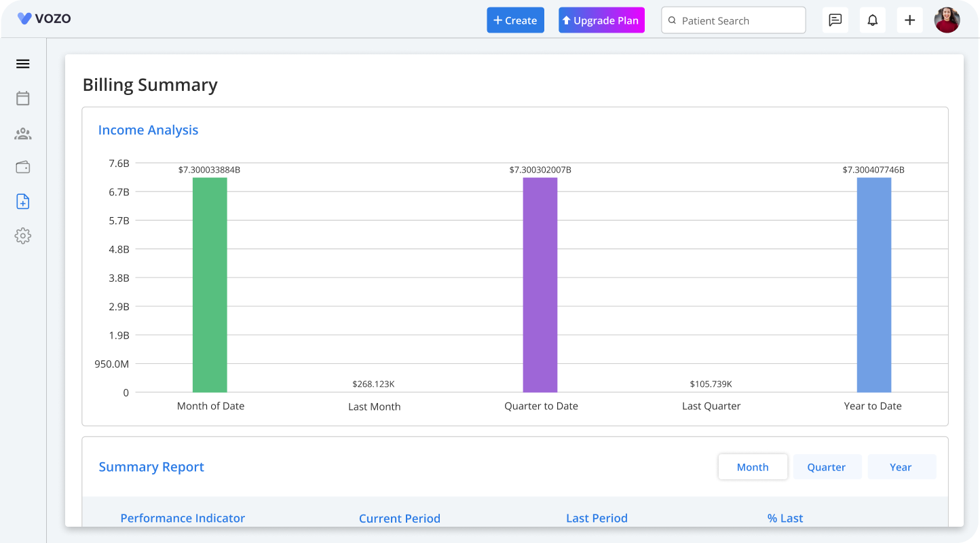
Task: Click the plus quick-add icon
Action: tap(910, 20)
